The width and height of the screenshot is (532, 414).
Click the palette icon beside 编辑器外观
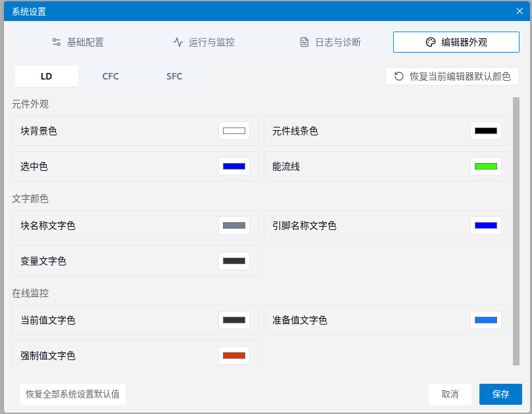431,42
